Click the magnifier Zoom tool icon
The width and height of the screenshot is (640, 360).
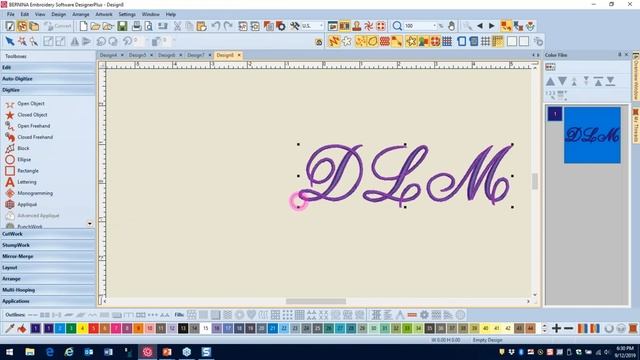pos(397,26)
